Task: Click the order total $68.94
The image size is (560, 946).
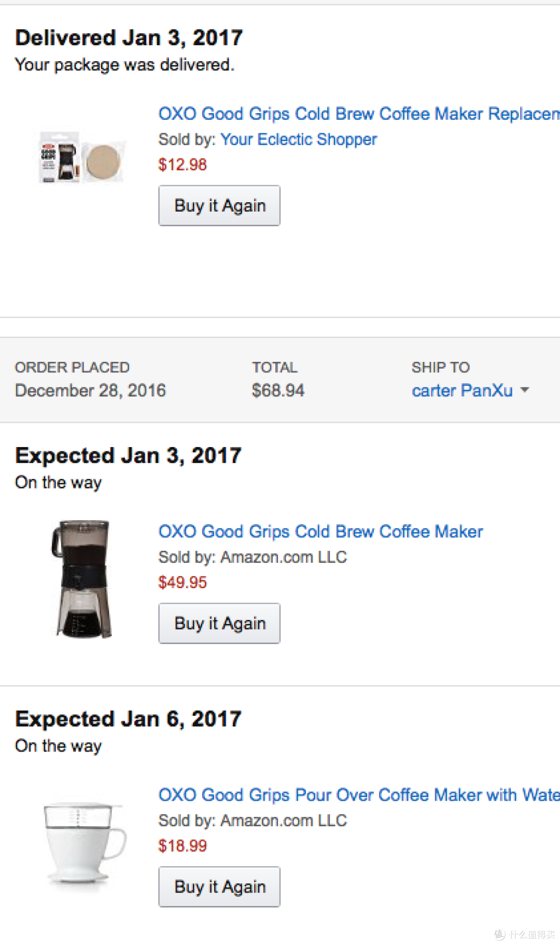Action: tap(278, 390)
